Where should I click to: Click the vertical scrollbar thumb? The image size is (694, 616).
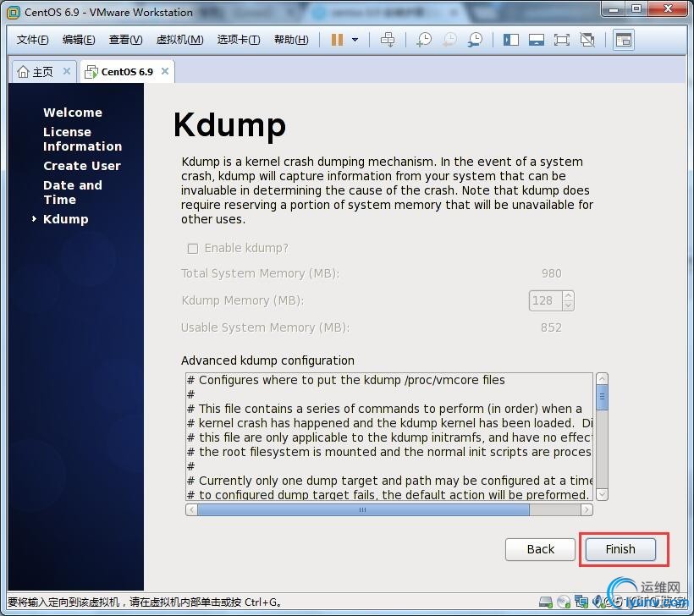tap(602, 398)
